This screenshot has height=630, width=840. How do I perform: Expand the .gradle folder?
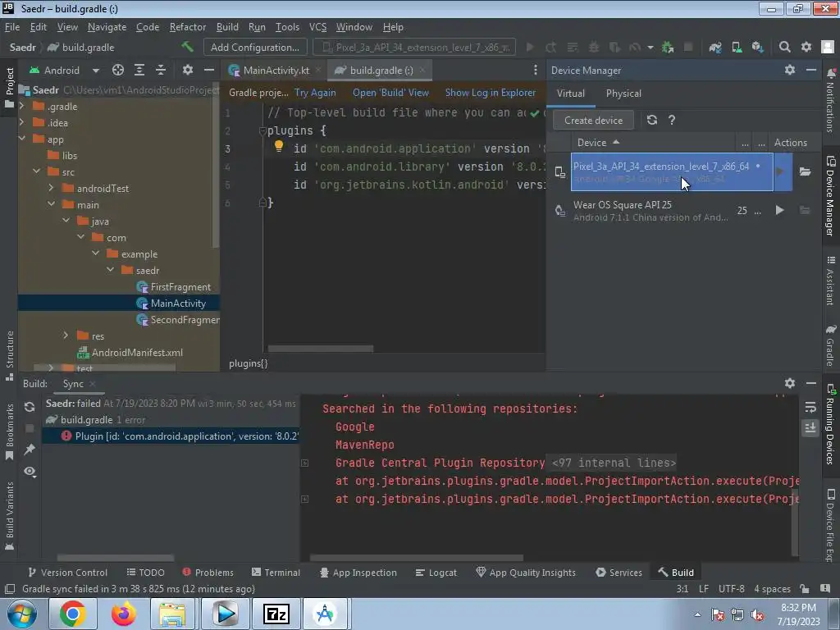coord(21,106)
